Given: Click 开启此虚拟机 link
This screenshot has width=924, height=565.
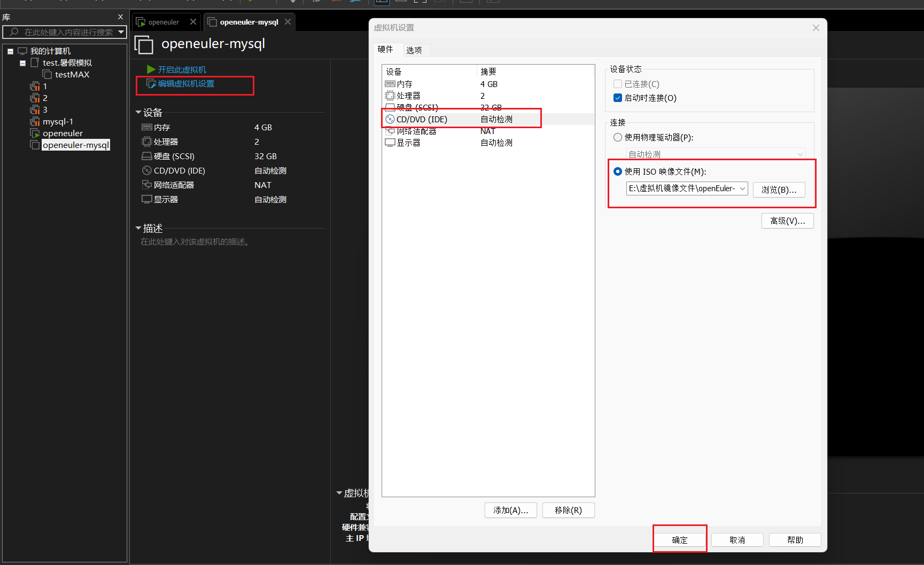Looking at the screenshot, I should click(182, 69).
